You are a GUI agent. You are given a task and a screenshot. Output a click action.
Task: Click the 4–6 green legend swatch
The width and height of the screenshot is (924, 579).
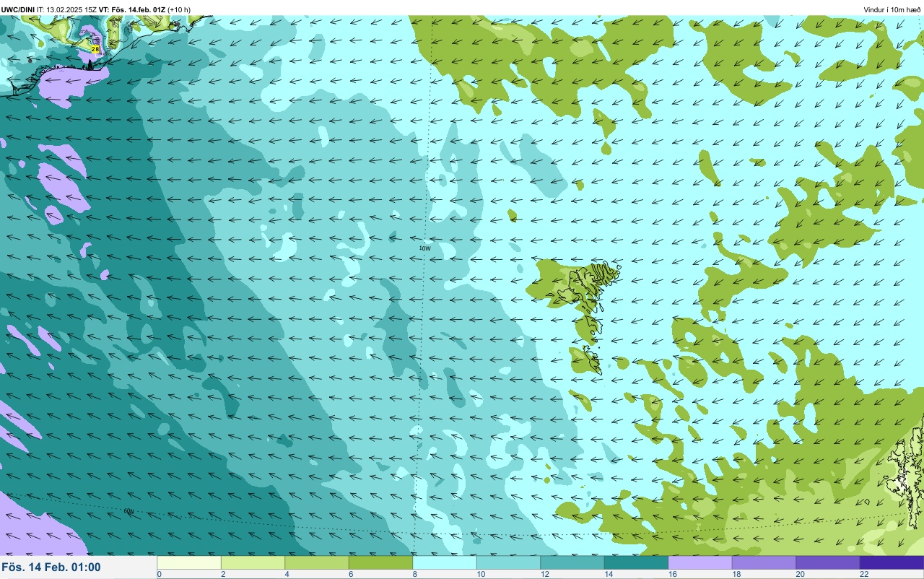point(317,562)
